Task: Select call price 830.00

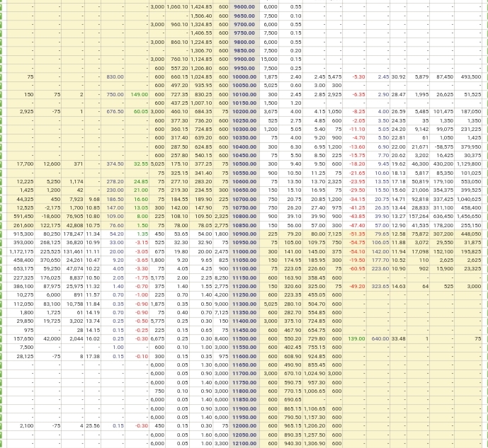Action: click(x=115, y=77)
